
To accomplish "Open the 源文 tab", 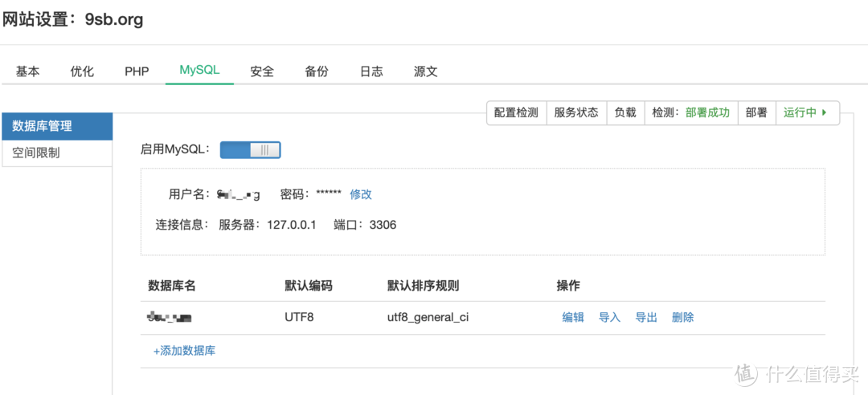I will click(x=426, y=71).
